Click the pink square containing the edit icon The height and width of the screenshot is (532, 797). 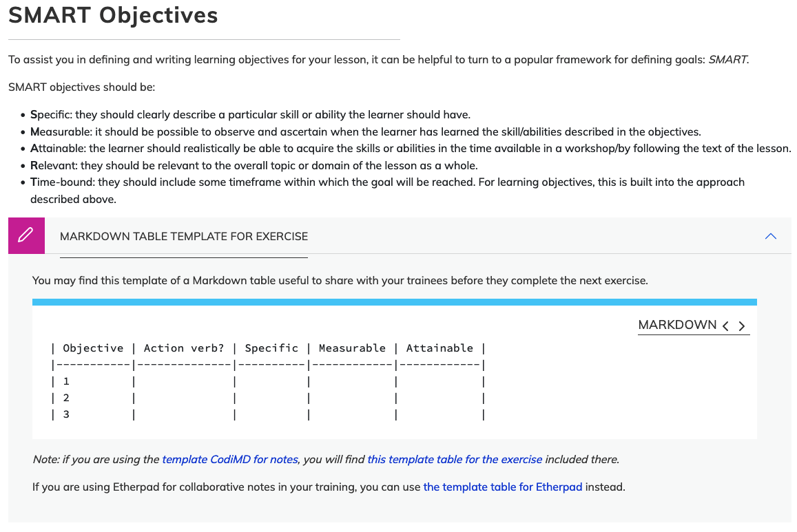pos(25,235)
